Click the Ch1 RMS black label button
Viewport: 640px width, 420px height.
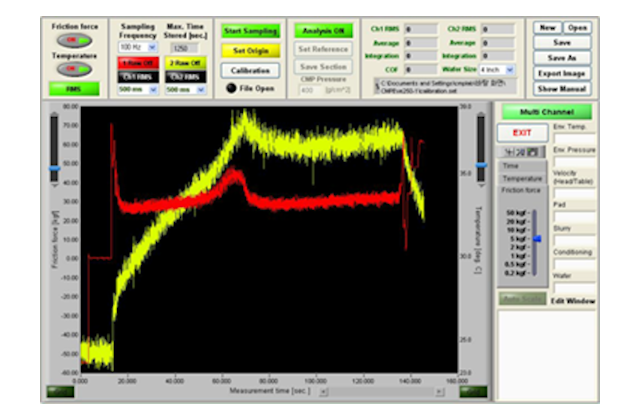[136, 76]
